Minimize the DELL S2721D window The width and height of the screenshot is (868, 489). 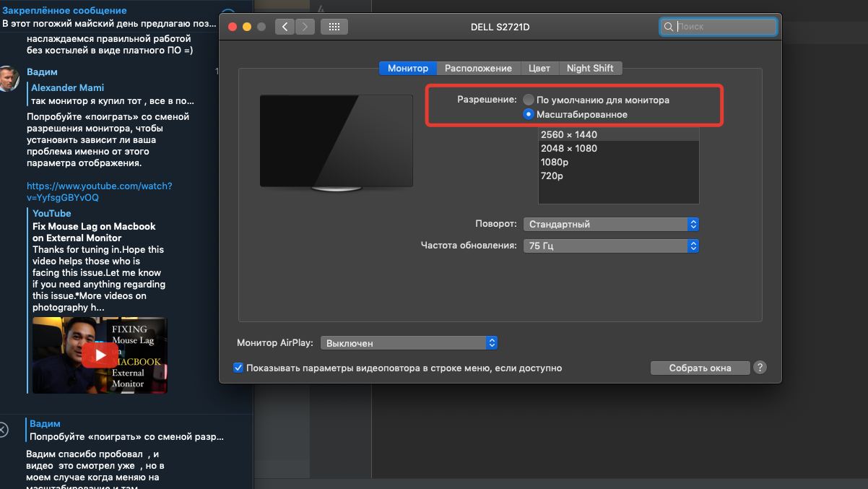pos(247,27)
